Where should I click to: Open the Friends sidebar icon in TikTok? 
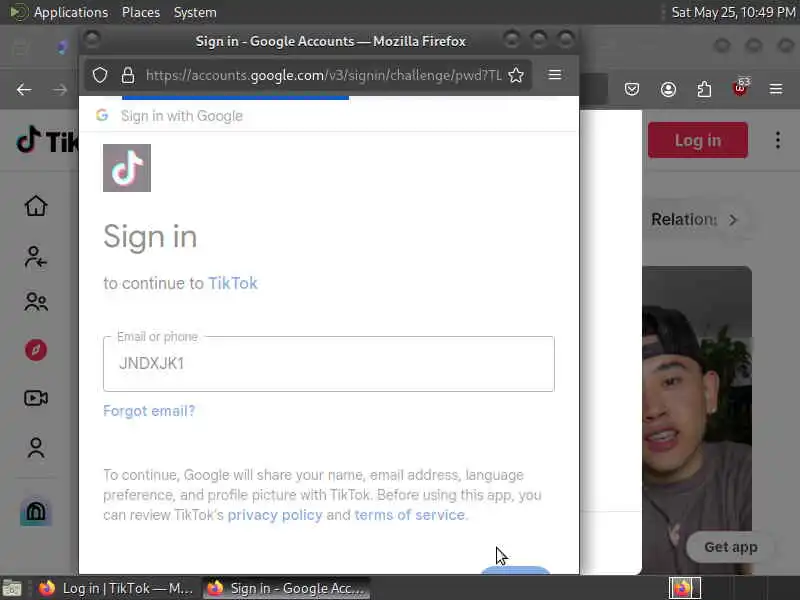tap(36, 302)
